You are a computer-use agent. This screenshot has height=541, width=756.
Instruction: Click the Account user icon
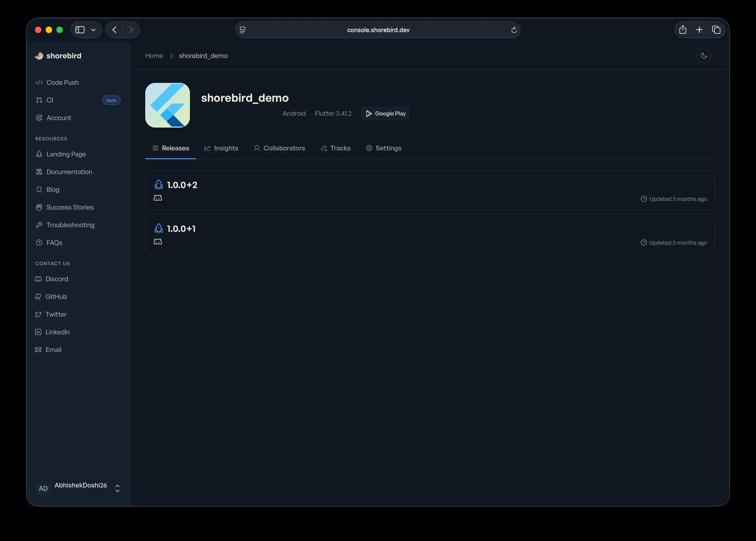[x=39, y=118]
